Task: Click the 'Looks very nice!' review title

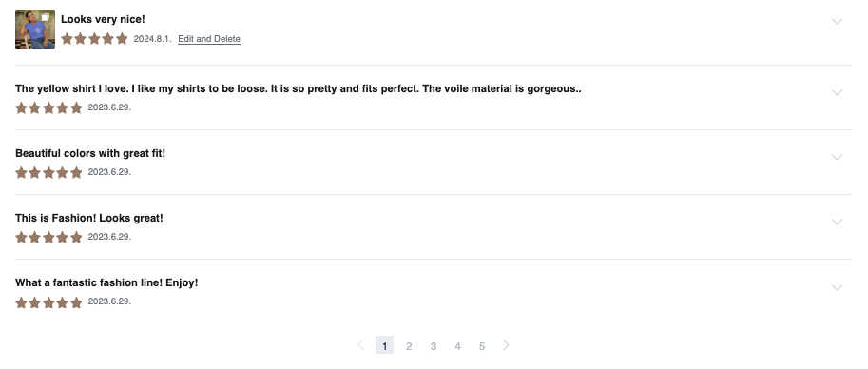Action: 103,19
